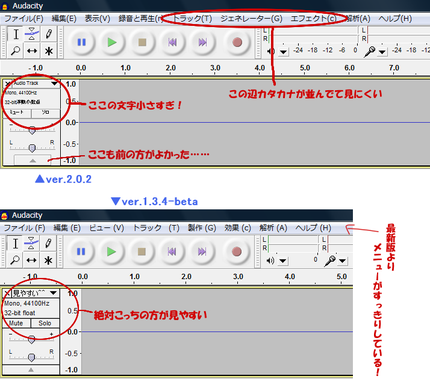This screenshot has width=430, height=379.
Task: Start recording in the ver.1.3.4-beta window
Action: coord(236,252)
